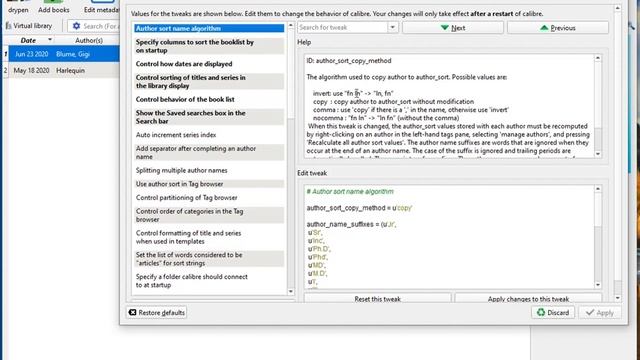Open Virtual library in calibre main window
Image resolution: width=640 pixels, height=360 pixels.
coord(29,26)
